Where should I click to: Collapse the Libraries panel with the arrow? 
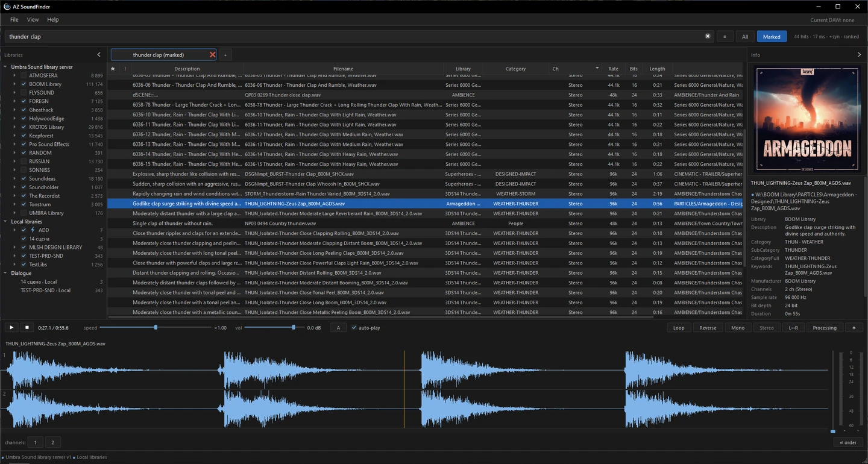(99, 55)
